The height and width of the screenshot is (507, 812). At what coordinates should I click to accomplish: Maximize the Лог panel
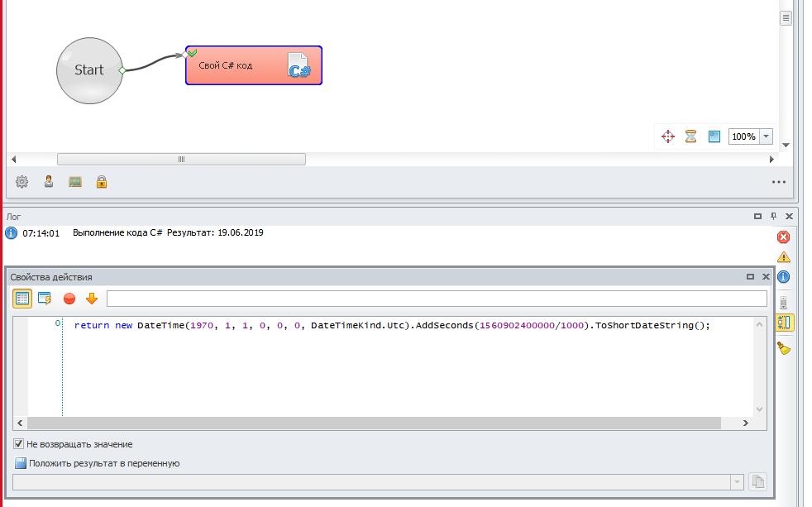[x=757, y=217]
